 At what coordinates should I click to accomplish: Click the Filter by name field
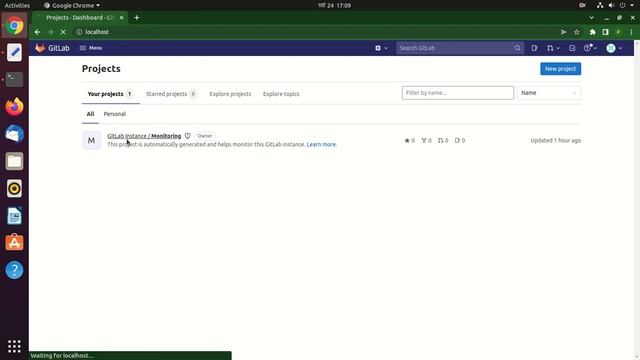[x=458, y=93]
